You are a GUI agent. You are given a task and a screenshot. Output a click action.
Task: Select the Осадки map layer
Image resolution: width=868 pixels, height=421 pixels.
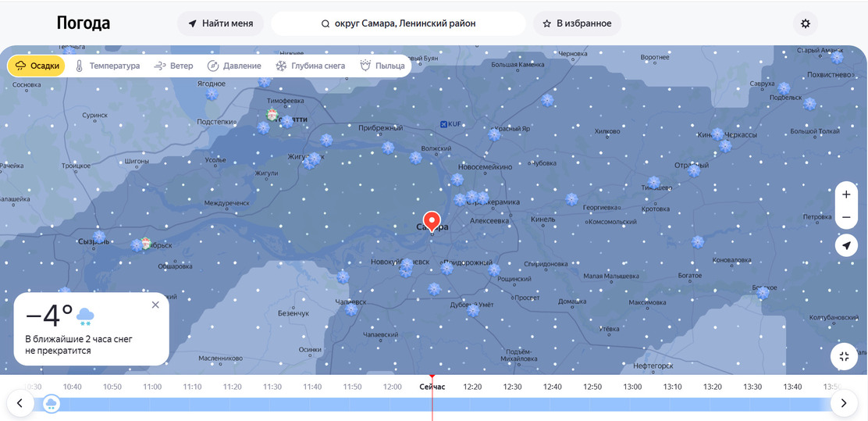pos(37,66)
